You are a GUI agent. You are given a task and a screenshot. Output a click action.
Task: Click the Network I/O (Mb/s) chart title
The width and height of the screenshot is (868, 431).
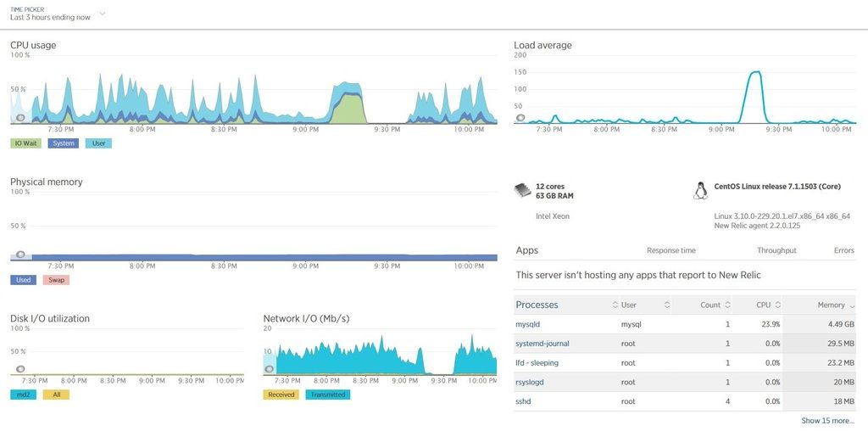(x=306, y=318)
